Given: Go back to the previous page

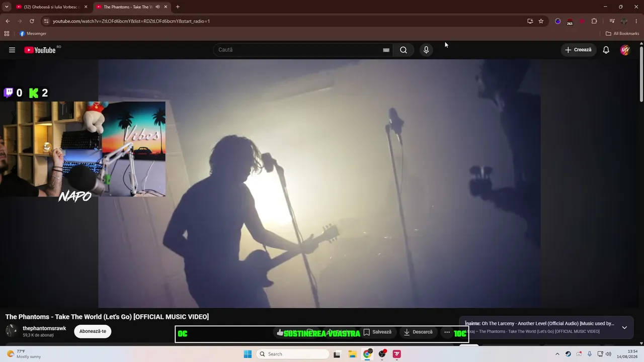Looking at the screenshot, I should tap(8, 21).
